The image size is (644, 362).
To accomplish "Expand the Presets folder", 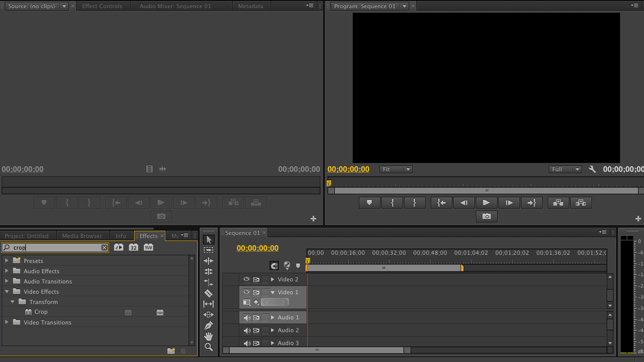I will 7,261.
